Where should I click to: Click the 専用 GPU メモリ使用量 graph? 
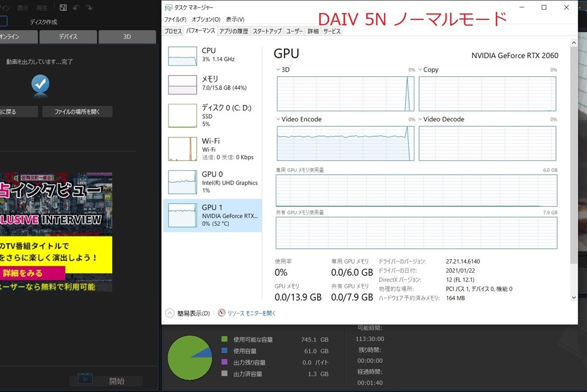pyautogui.click(x=416, y=191)
